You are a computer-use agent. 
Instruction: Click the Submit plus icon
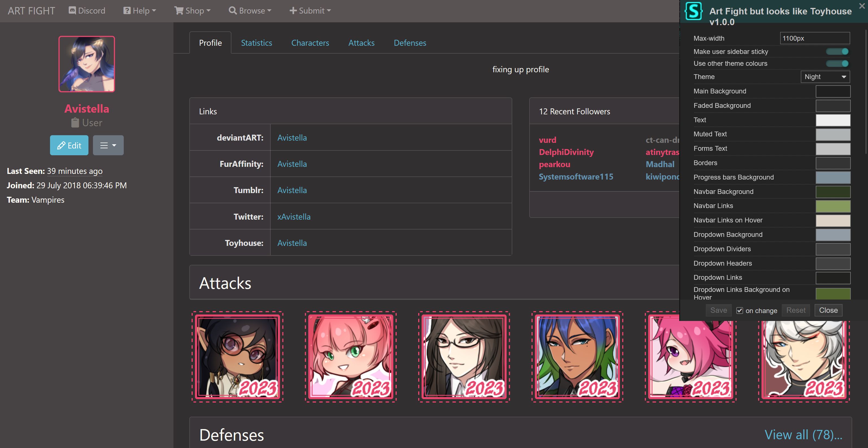pos(293,10)
